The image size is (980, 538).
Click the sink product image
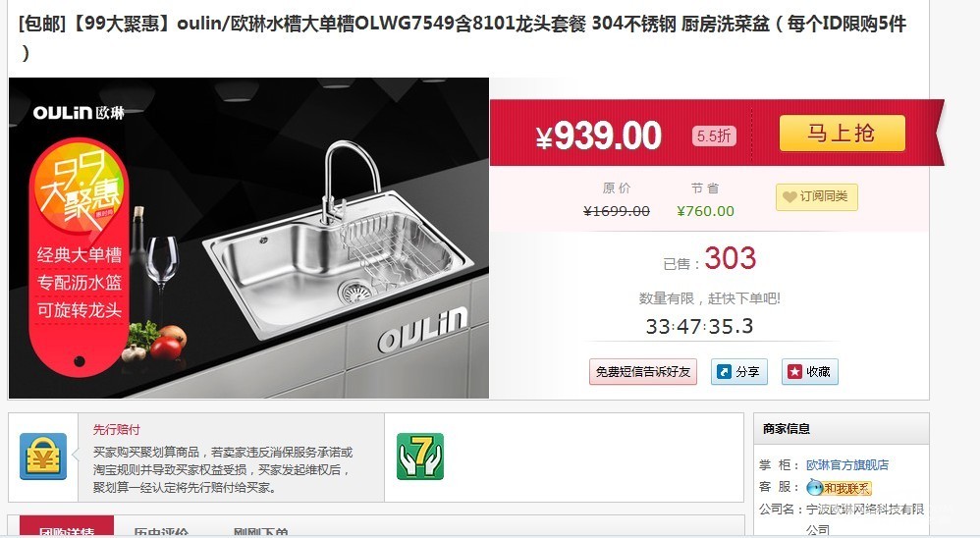(248, 238)
